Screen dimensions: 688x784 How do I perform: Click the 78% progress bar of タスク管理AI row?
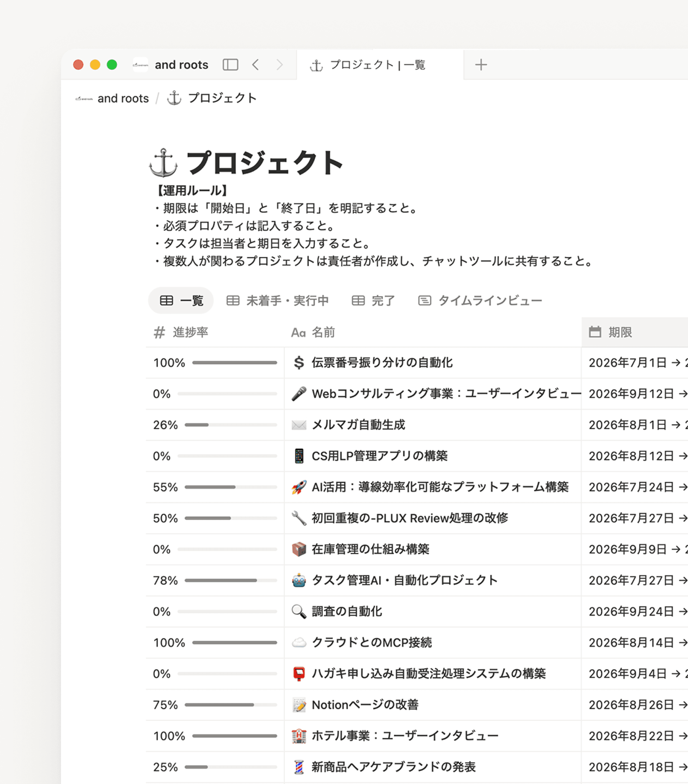[231, 580]
